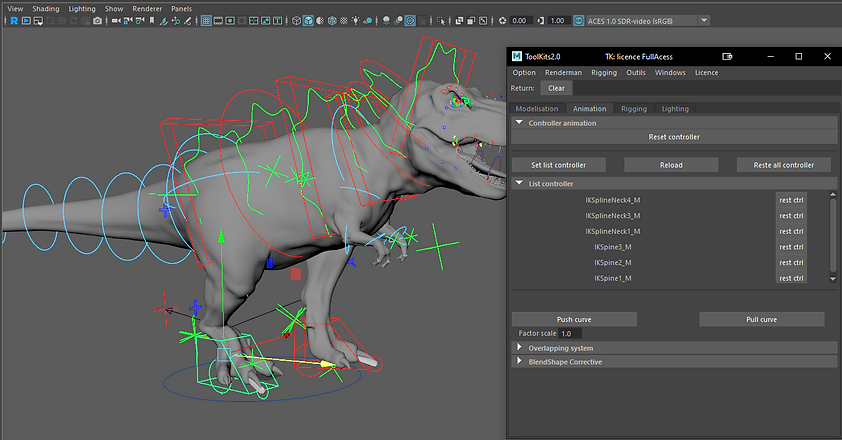This screenshot has width=842, height=440.
Task: Select IKSpine2_M in the controller list
Action: [x=613, y=263]
